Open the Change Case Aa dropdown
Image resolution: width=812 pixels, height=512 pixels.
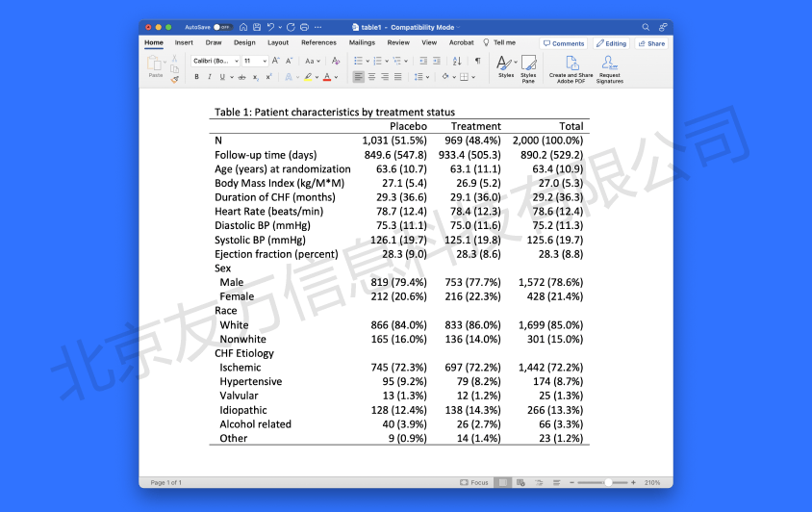pos(313,61)
